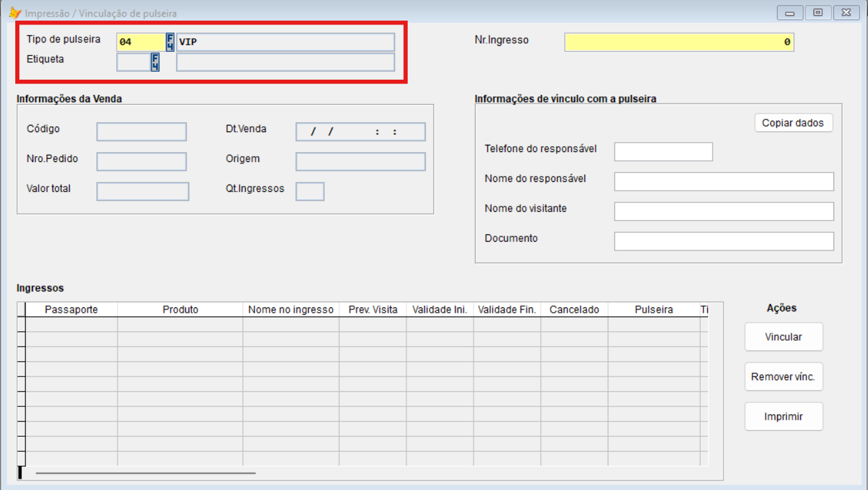868x490 pixels.
Task: Click the Tipo de pulseira code field
Action: [140, 42]
